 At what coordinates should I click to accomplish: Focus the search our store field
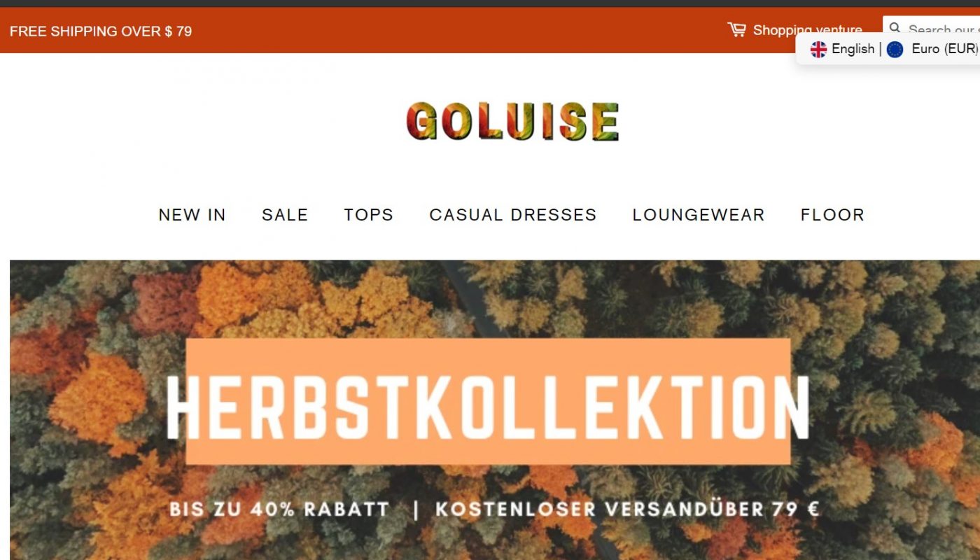coord(931,29)
